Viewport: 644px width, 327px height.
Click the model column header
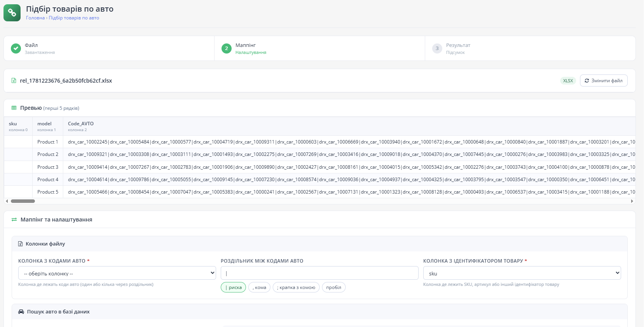tap(48, 126)
